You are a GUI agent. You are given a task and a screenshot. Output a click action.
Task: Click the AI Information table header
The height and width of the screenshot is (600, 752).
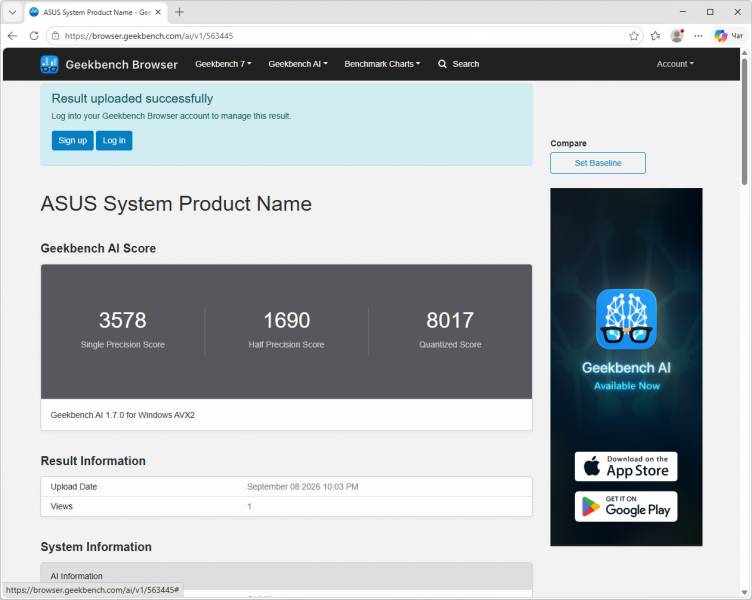coord(286,576)
